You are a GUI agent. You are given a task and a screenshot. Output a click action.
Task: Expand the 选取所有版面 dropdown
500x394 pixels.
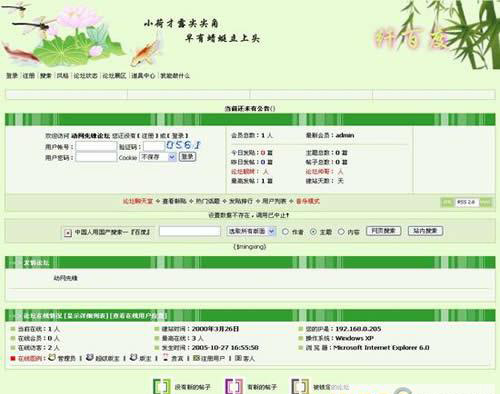click(x=251, y=231)
